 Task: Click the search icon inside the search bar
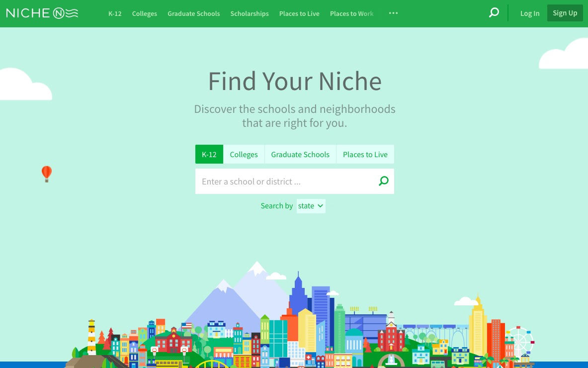pos(383,181)
